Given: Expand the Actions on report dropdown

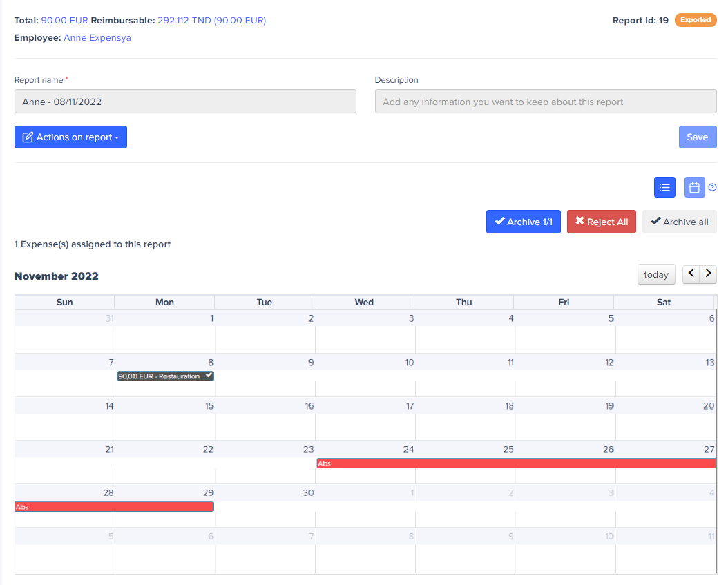Looking at the screenshot, I should click(70, 137).
